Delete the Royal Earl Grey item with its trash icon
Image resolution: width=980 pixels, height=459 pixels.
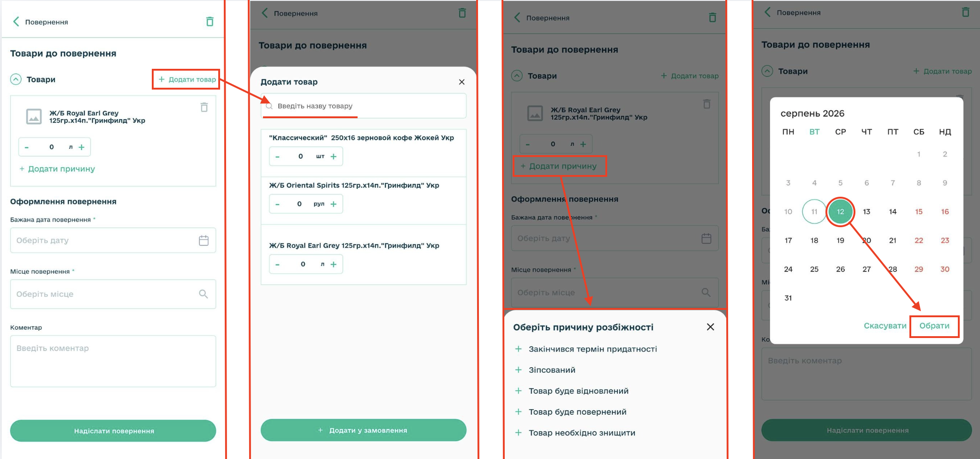coord(204,107)
